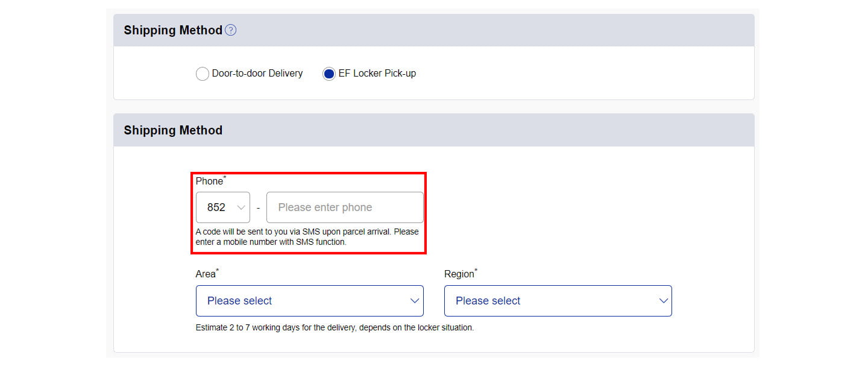
Task: Expand the chevron arrow beside 852
Action: tap(241, 207)
